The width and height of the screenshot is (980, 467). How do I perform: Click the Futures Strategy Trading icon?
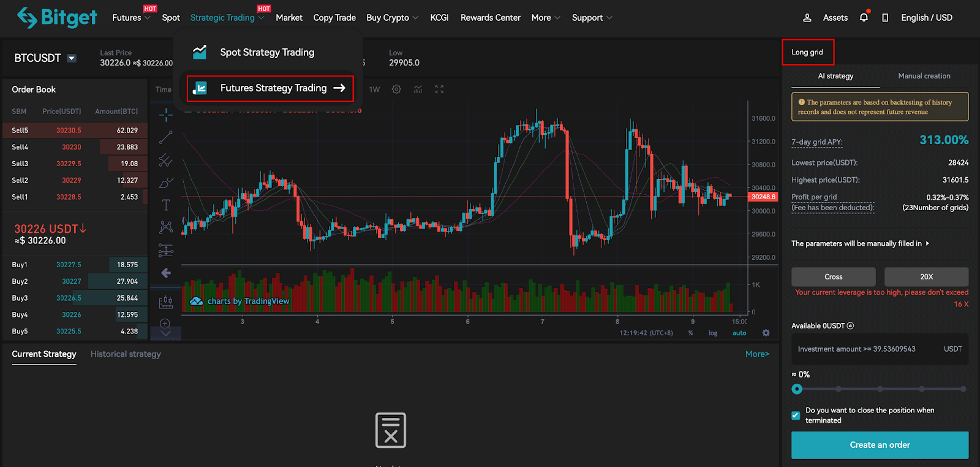tap(200, 88)
